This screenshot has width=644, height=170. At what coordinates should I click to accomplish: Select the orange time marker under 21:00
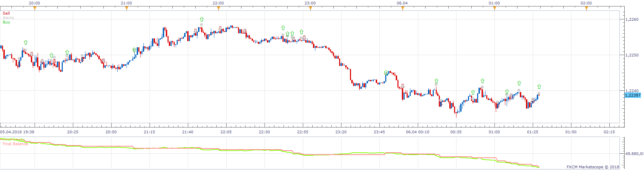coord(126,8)
